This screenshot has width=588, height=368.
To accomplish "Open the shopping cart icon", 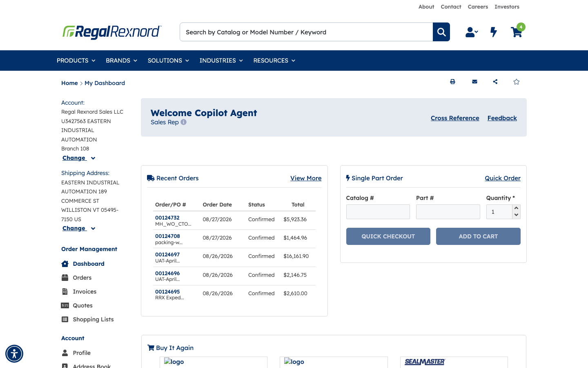I will pos(517,32).
